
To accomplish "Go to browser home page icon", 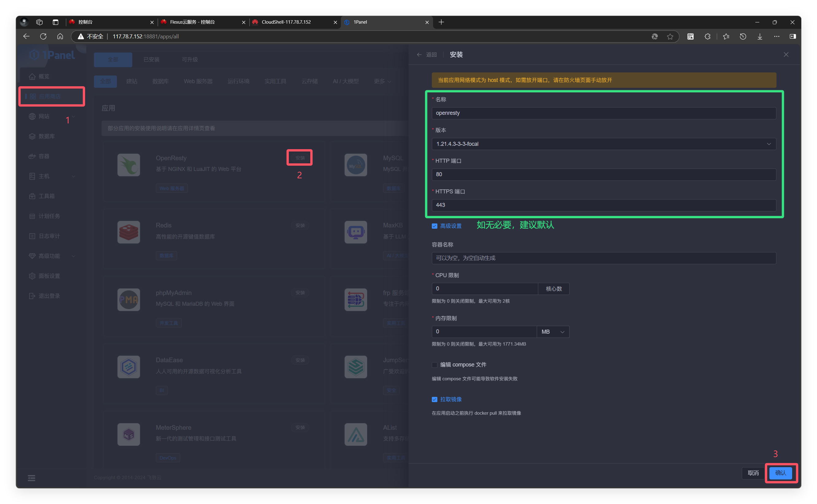I will [x=60, y=36].
